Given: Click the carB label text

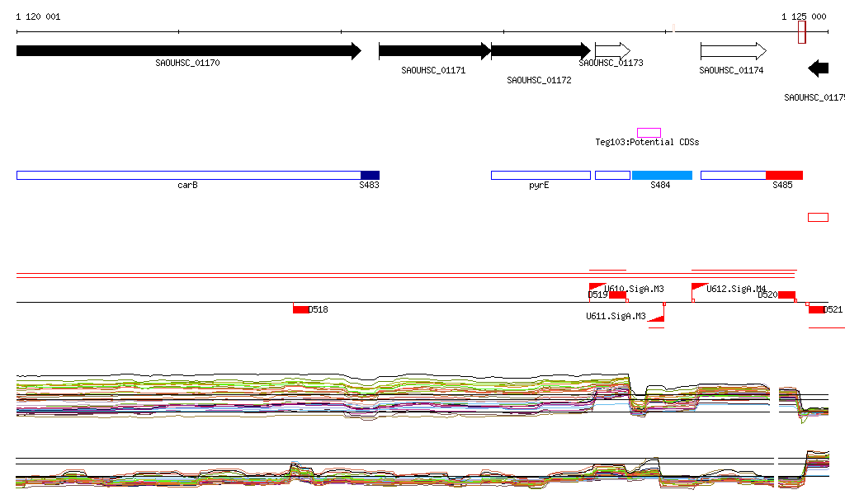Looking at the screenshot, I should (187, 186).
